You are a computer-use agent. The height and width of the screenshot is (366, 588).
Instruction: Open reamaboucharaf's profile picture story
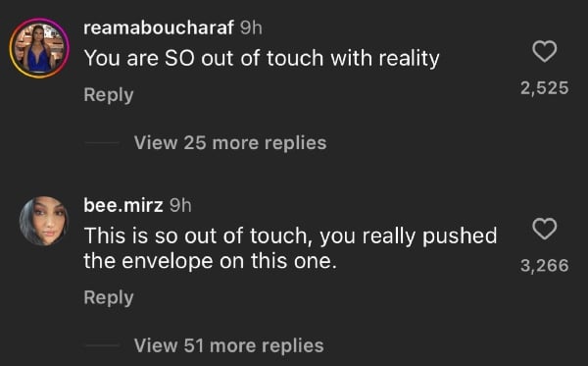tap(39, 48)
